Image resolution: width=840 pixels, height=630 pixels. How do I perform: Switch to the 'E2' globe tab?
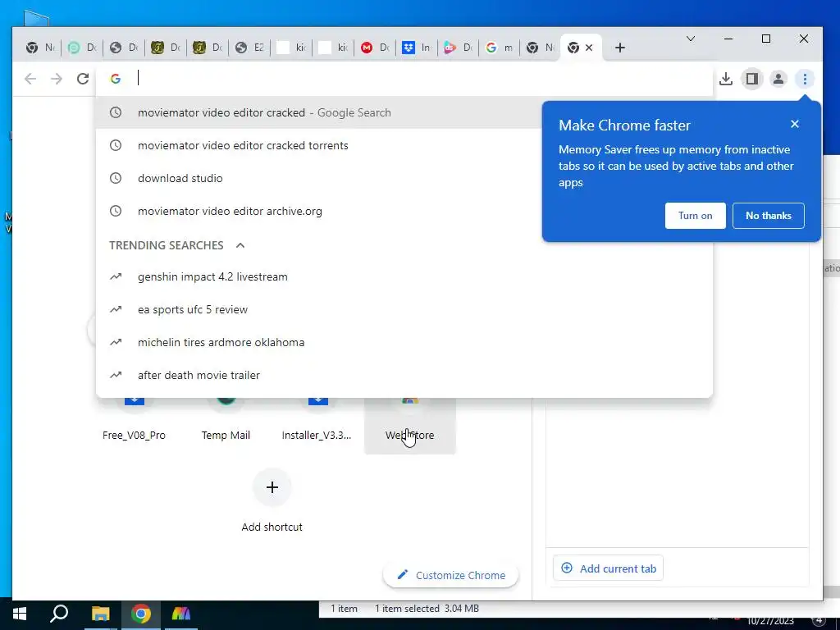click(249, 48)
